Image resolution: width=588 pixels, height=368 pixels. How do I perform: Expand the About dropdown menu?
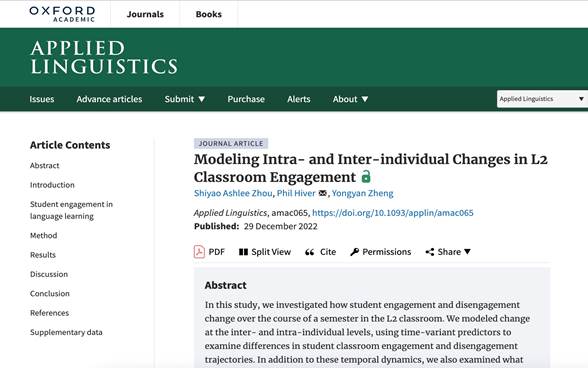(350, 99)
